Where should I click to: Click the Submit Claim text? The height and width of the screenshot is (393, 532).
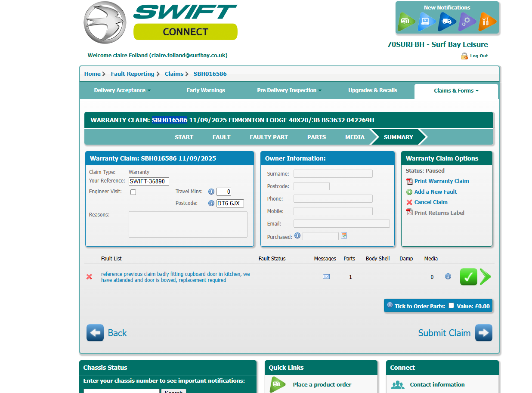[445, 333]
